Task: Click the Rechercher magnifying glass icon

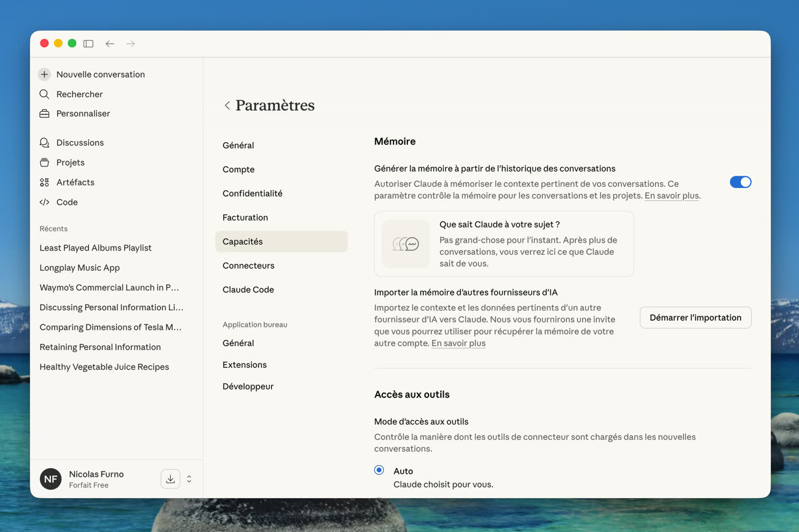Action: pos(44,94)
